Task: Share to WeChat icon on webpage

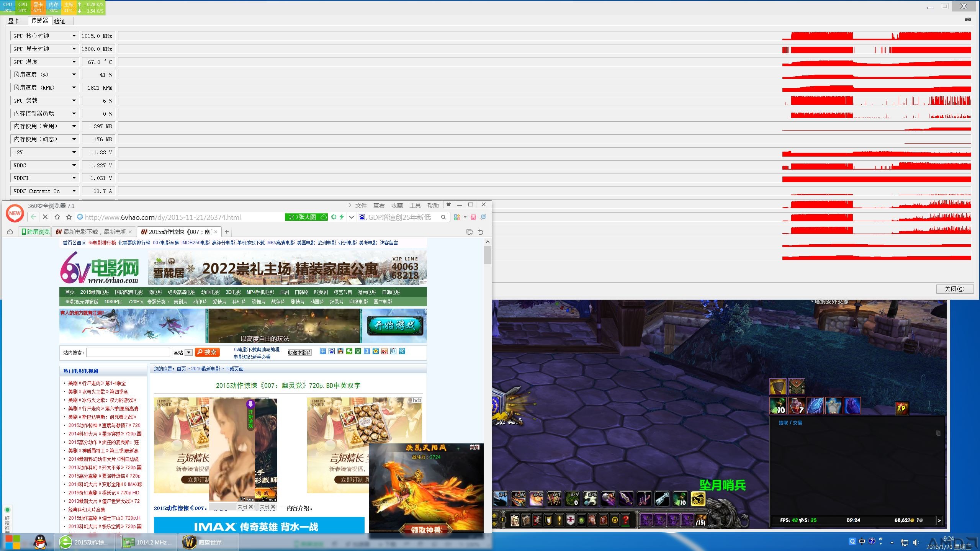Action: click(x=349, y=352)
